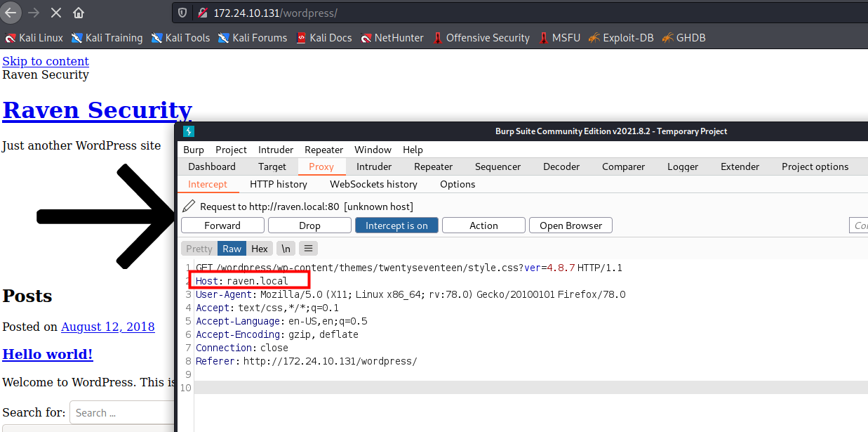Open the Kali Docs bookmark
This screenshot has width=868, height=432.
tap(323, 38)
